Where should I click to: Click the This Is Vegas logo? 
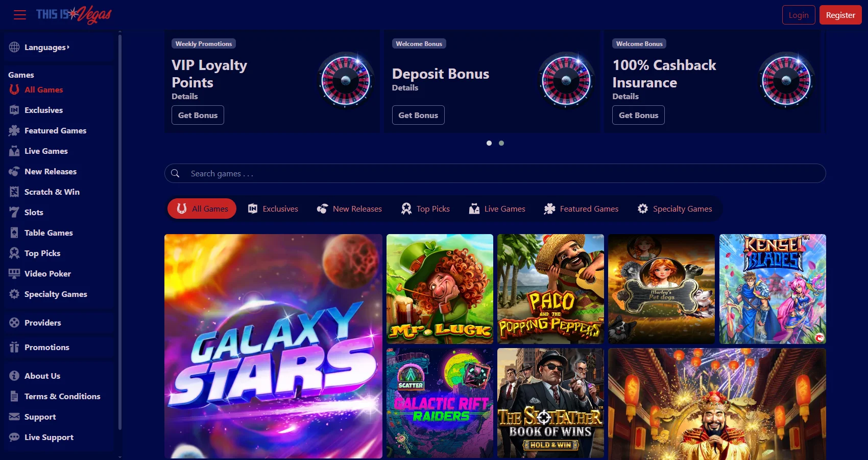[74, 15]
